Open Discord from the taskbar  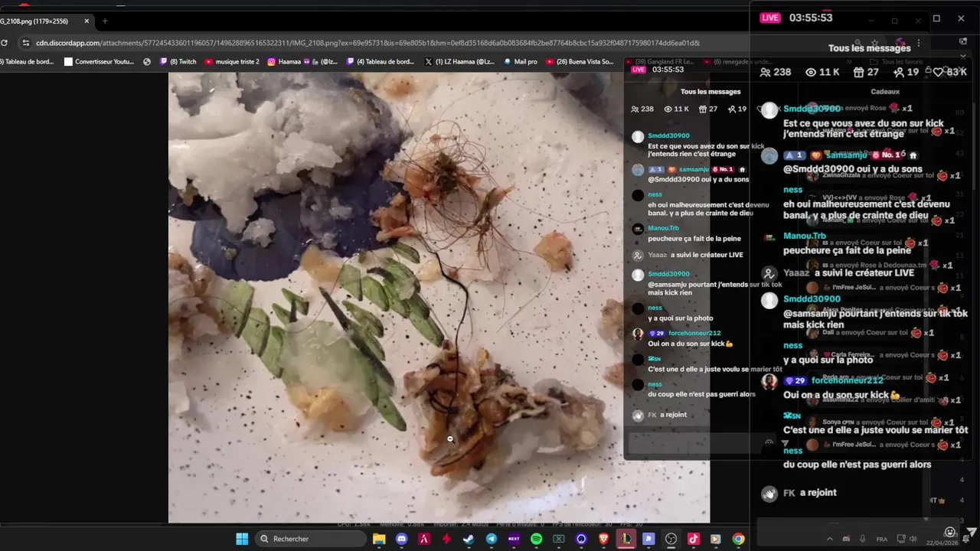401,539
